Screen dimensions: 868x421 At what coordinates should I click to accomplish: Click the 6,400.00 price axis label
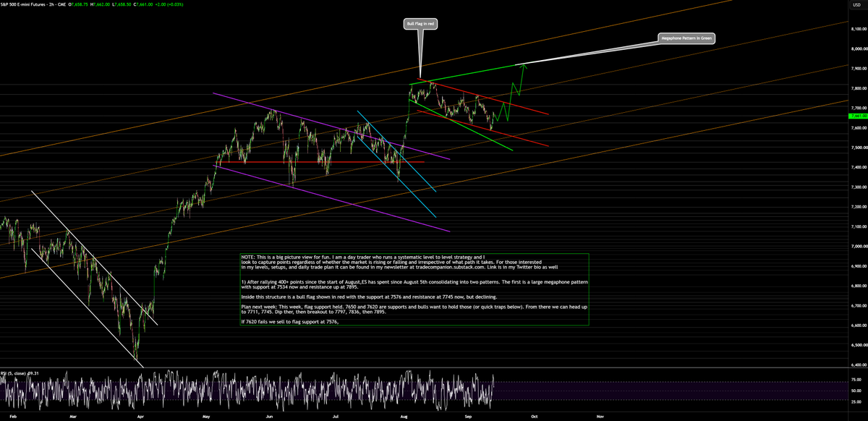(859, 365)
